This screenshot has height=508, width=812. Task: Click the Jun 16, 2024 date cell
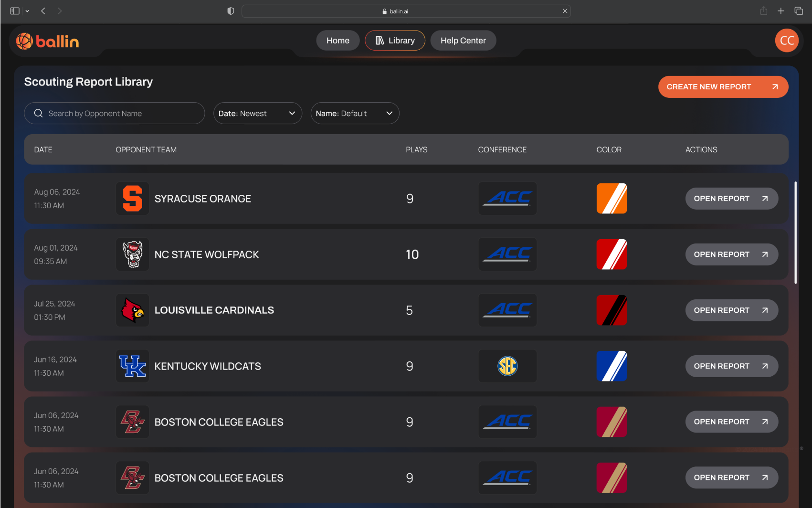pyautogui.click(x=55, y=366)
